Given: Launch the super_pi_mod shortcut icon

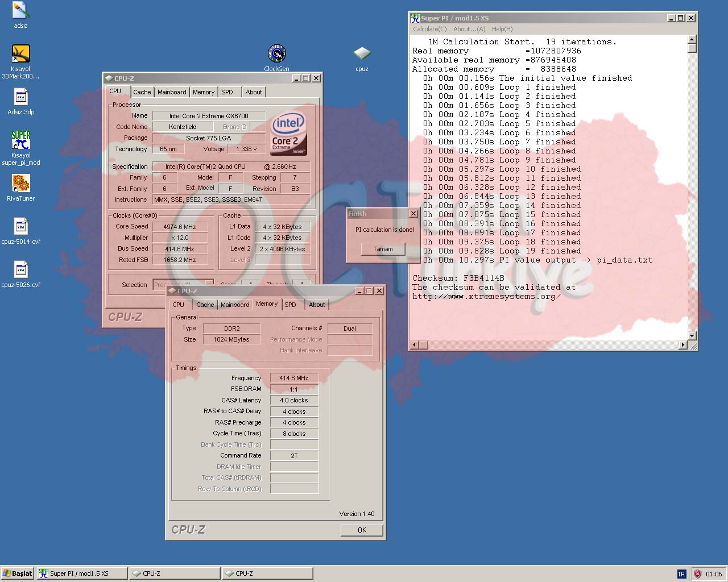Looking at the screenshot, I should [x=20, y=140].
